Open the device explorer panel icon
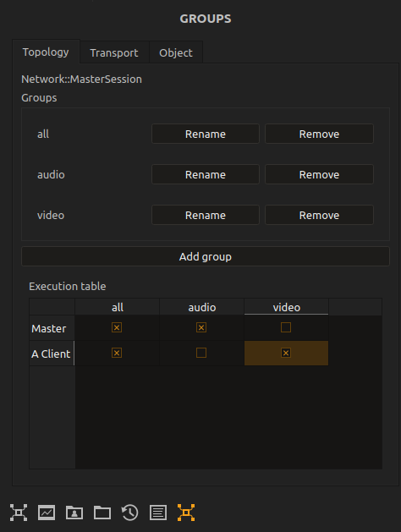Screen dimensions: 401x532 click(19, 513)
